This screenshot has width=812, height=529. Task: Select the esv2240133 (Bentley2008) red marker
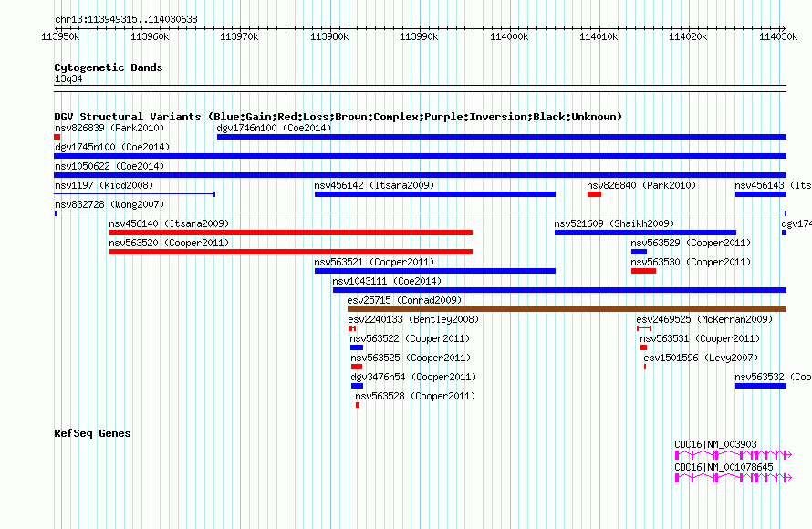[352, 328]
